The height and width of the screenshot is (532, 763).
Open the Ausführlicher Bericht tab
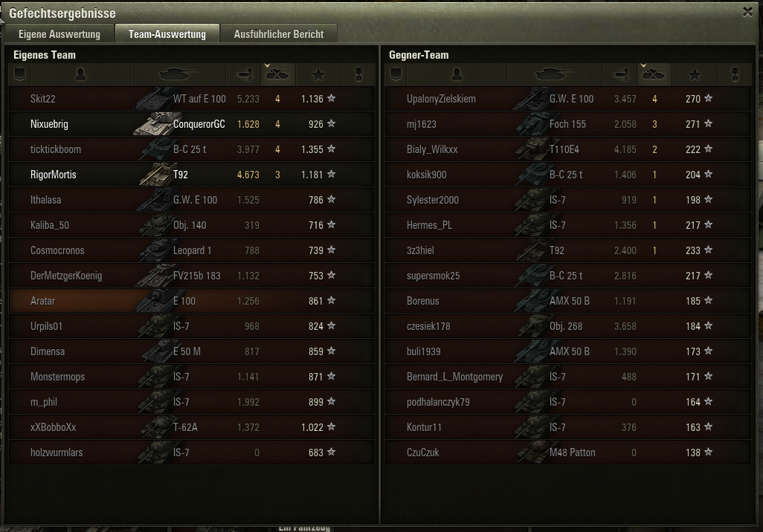click(278, 34)
